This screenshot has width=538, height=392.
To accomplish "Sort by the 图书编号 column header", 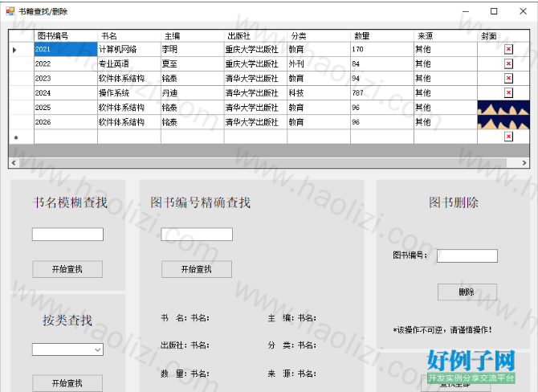I will (x=66, y=36).
